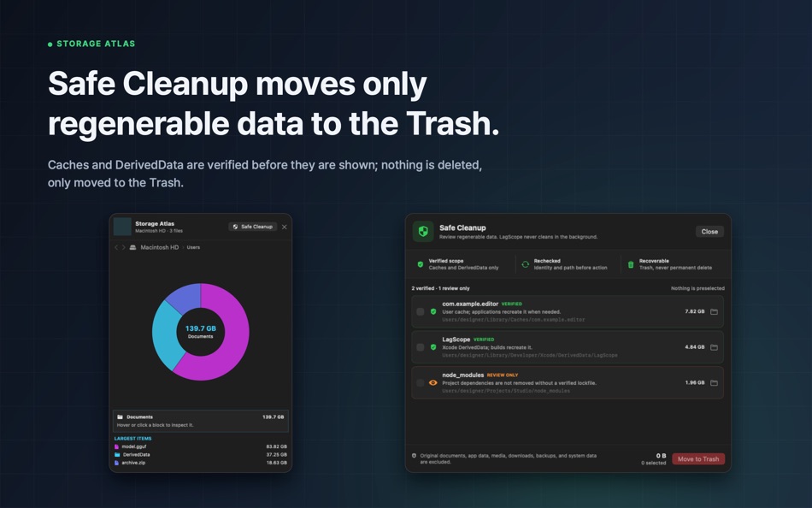Click the Verified scope shield icon
Screen dimensions: 812x508
coord(421,264)
